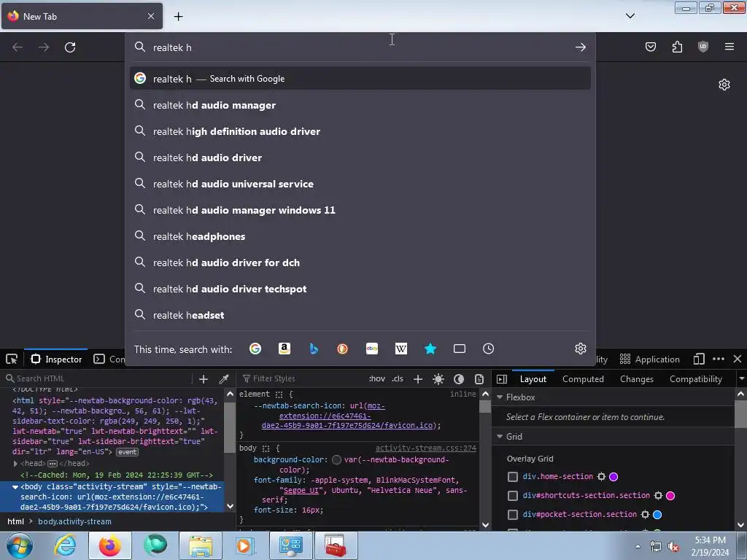The width and height of the screenshot is (747, 560).
Task: Collapse the body.activity-stream node
Action: point(15,487)
